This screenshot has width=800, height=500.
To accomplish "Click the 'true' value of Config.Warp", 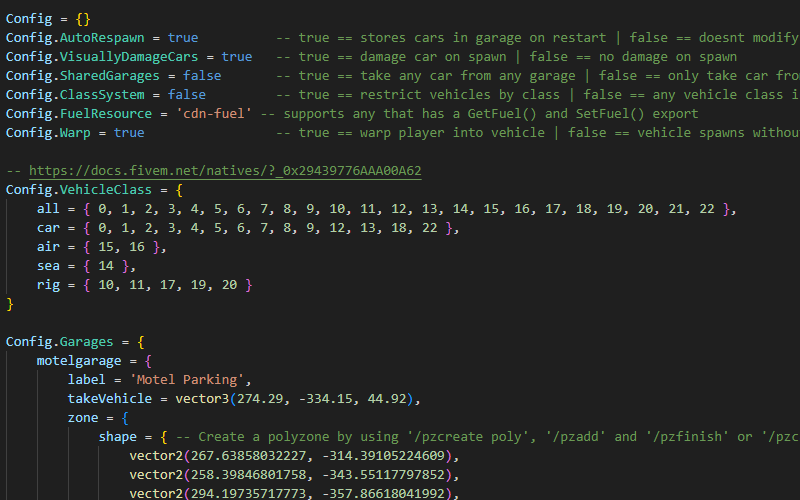I will (129, 133).
